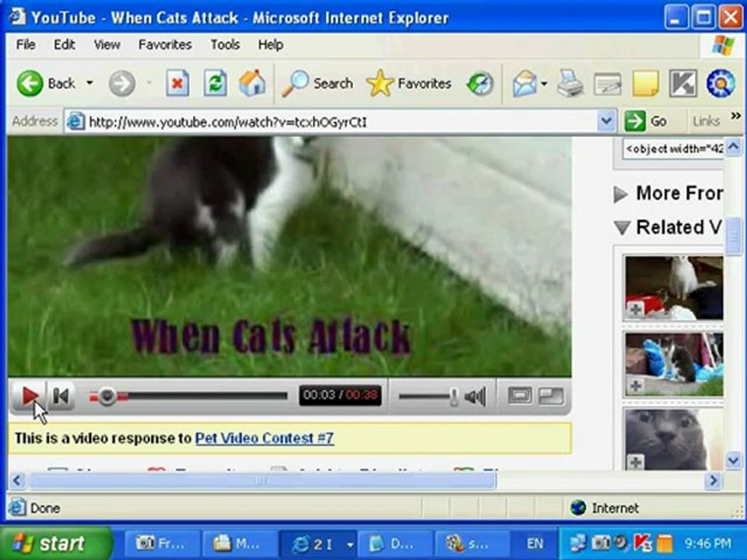Stop page loading with red X icon
The width and height of the screenshot is (747, 560).
pos(177,84)
